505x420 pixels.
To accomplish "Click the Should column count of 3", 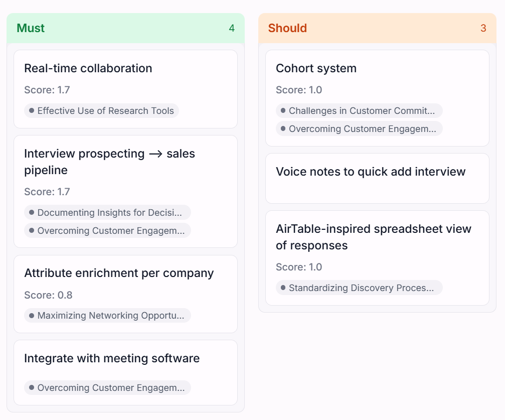I will (x=483, y=28).
